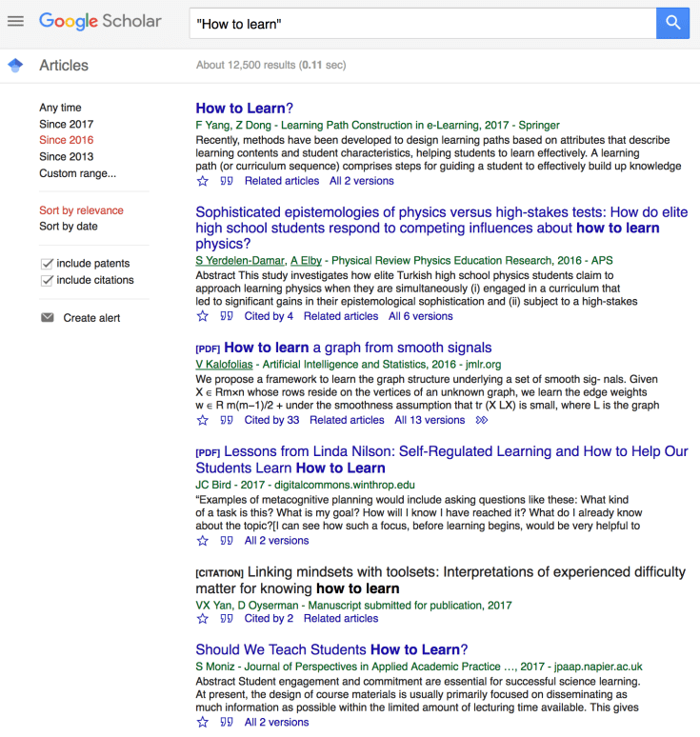Open the Cited by 33 link
The image size is (700, 737).
coord(271,420)
